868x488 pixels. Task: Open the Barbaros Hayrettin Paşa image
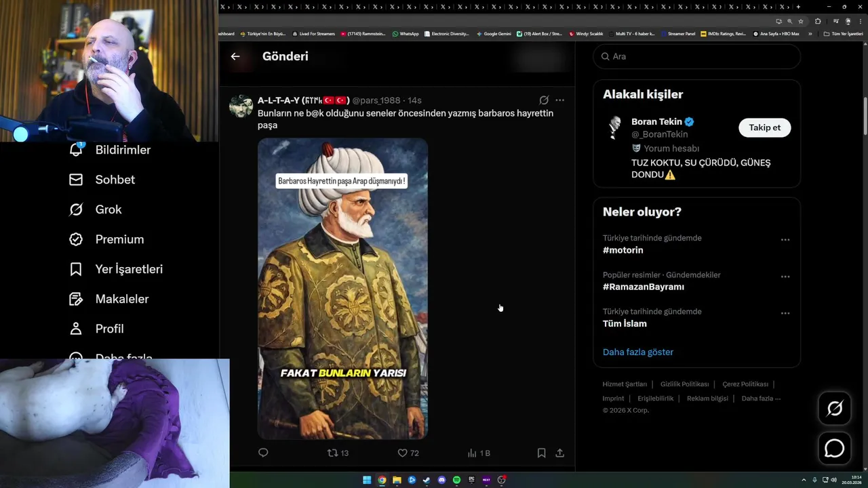[342, 289]
